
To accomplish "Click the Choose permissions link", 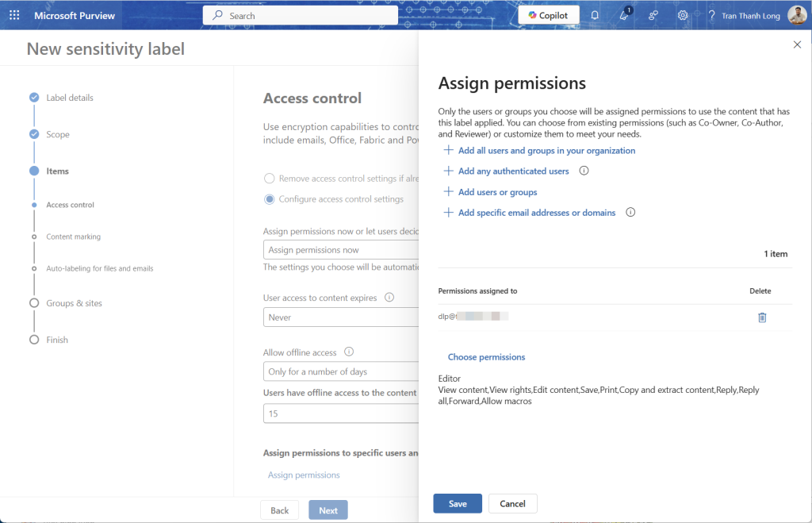I will tap(486, 357).
